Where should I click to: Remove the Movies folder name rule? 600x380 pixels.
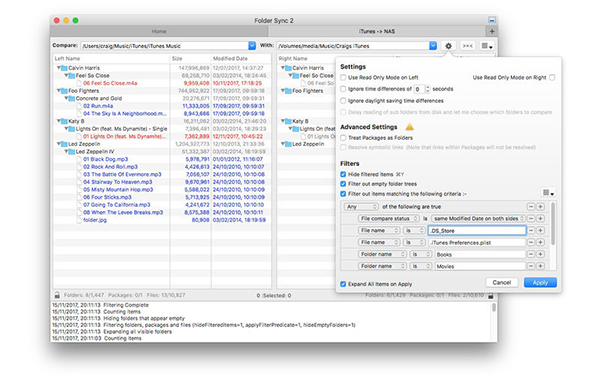(531, 266)
